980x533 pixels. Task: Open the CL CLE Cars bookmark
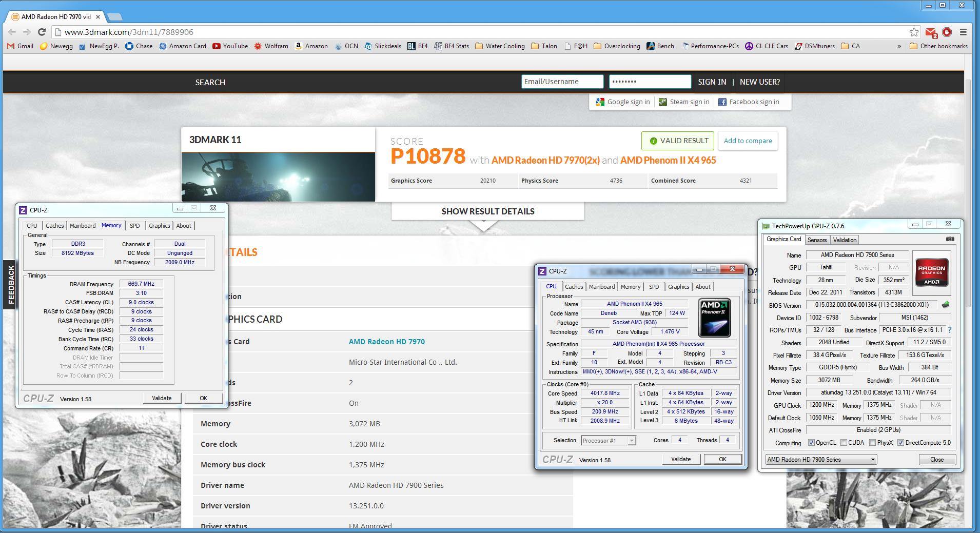click(767, 46)
